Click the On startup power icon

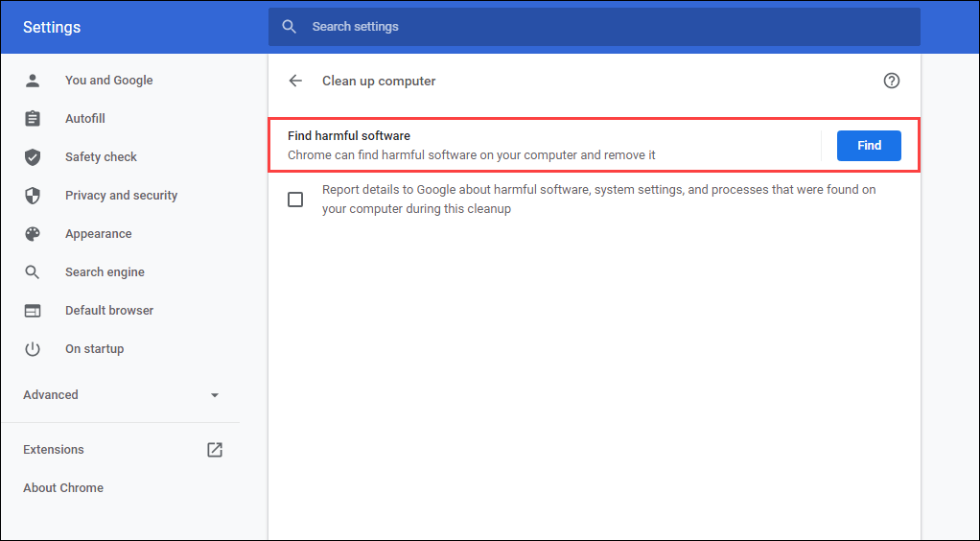tap(33, 349)
